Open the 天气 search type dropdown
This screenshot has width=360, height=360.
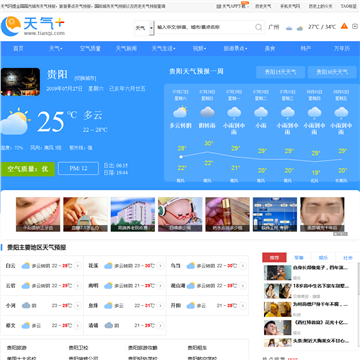tap(144, 28)
